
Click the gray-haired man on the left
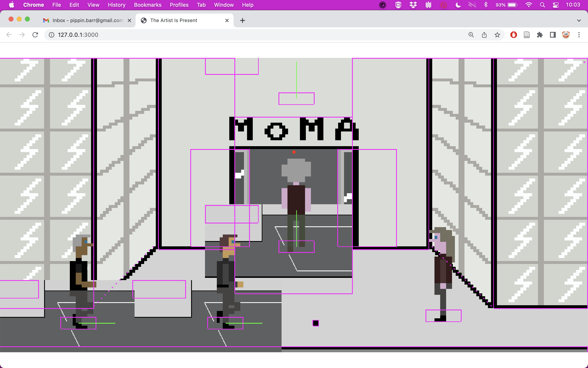click(83, 281)
